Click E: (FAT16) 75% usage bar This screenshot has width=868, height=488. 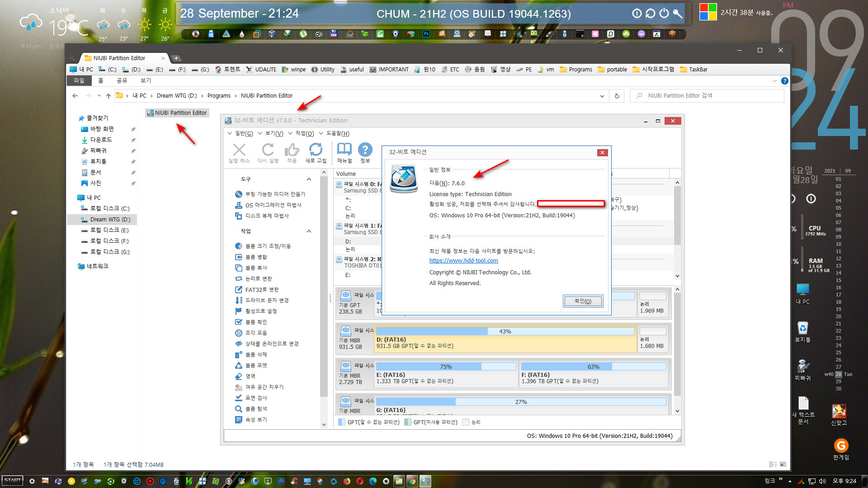(x=446, y=367)
